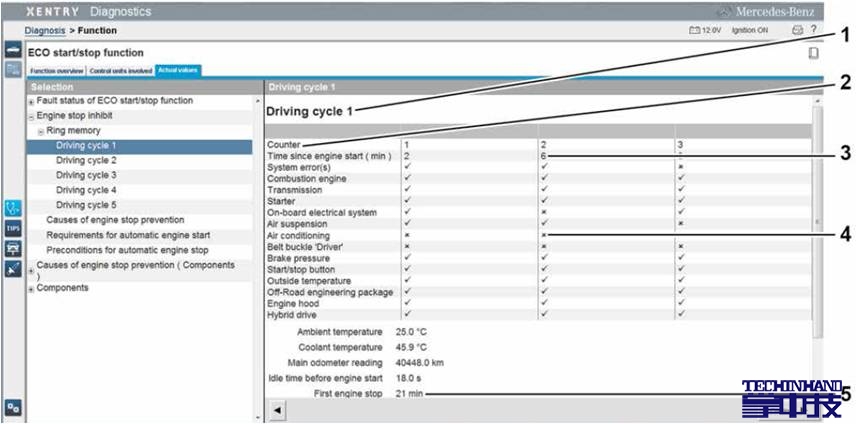Click the left scroll arrow under the table

[x=277, y=410]
